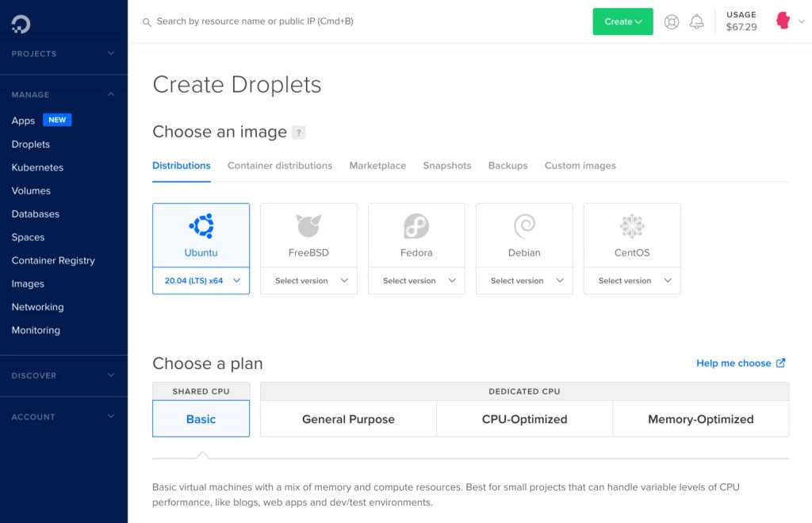Select the Debian logo card
812x523 pixels.
pos(524,236)
